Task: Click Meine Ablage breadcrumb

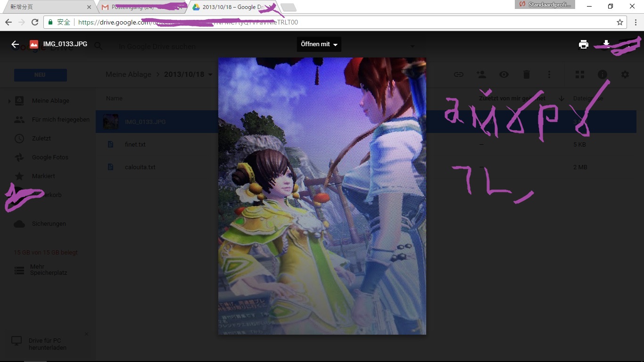Action: (x=129, y=74)
